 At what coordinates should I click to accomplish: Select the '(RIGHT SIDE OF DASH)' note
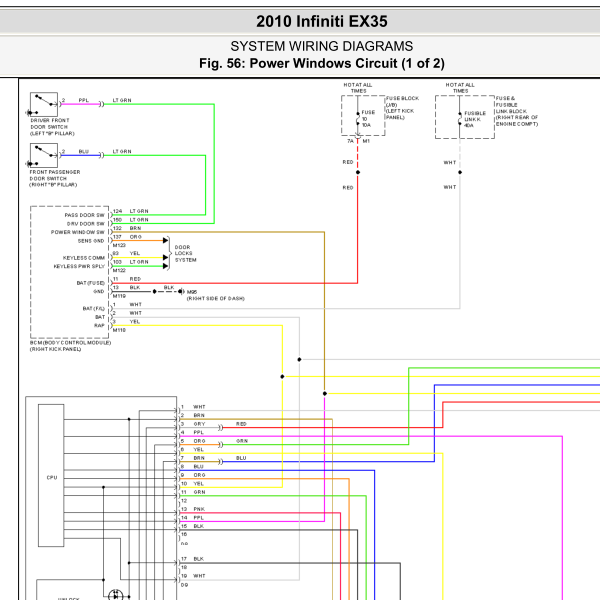215,298
